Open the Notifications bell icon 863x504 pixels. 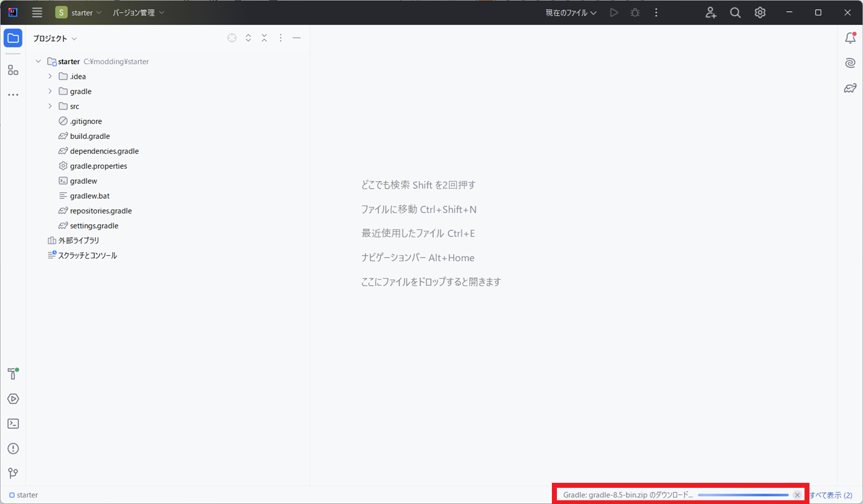point(850,38)
